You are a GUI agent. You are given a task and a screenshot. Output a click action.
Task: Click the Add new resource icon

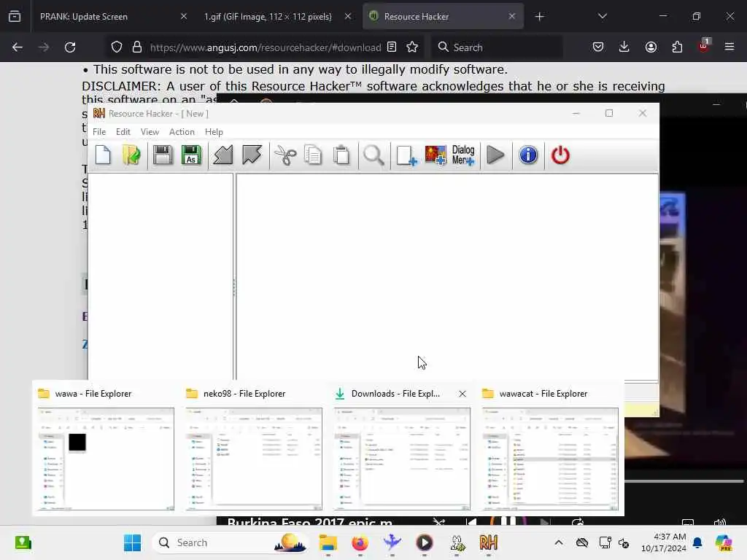click(x=406, y=155)
